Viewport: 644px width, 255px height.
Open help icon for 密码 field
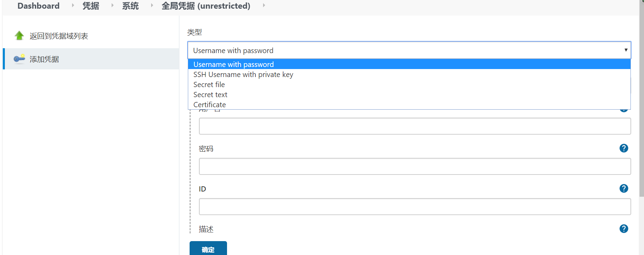(624, 148)
